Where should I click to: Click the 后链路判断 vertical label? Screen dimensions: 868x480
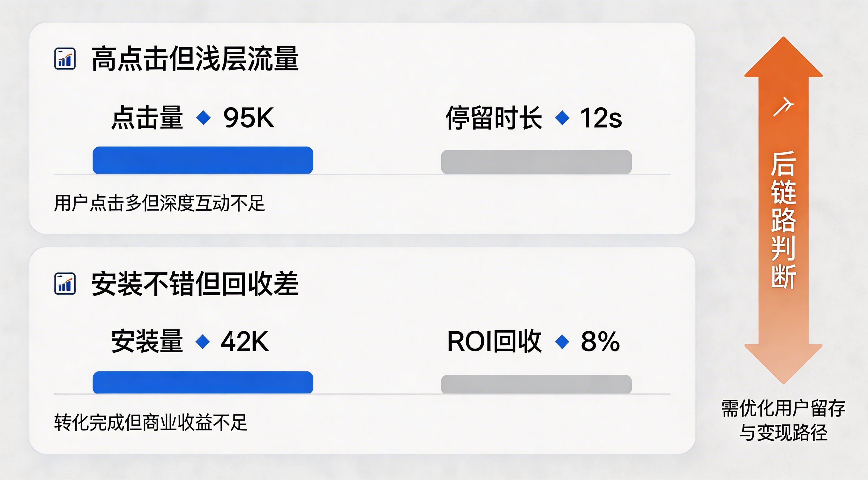(x=783, y=220)
